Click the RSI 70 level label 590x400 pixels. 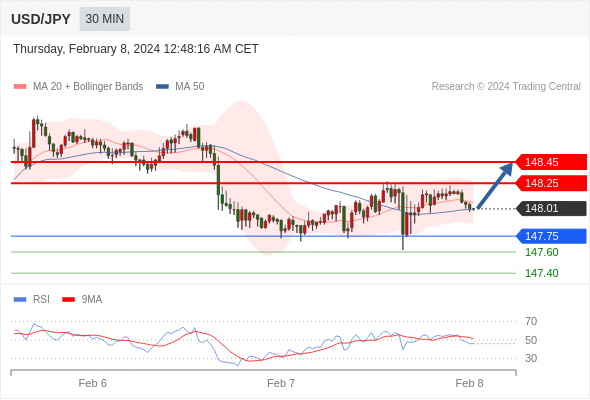pyautogui.click(x=531, y=321)
